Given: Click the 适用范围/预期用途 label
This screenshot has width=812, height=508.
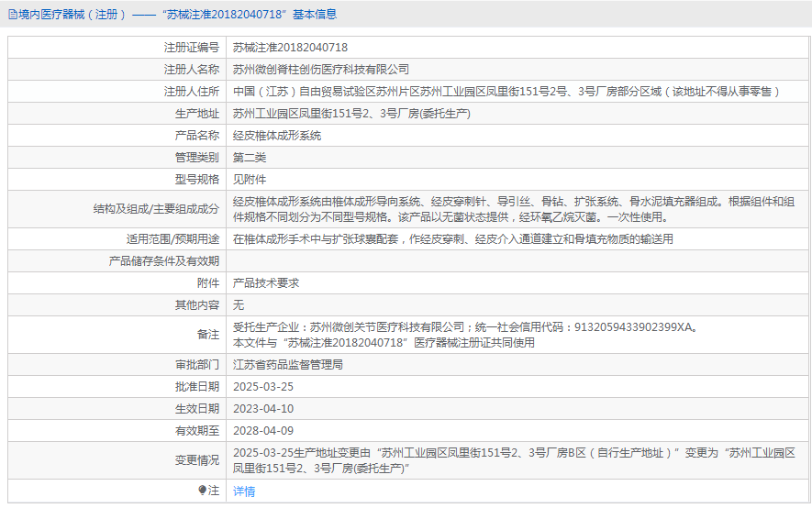Looking at the screenshot, I should (x=173, y=239).
